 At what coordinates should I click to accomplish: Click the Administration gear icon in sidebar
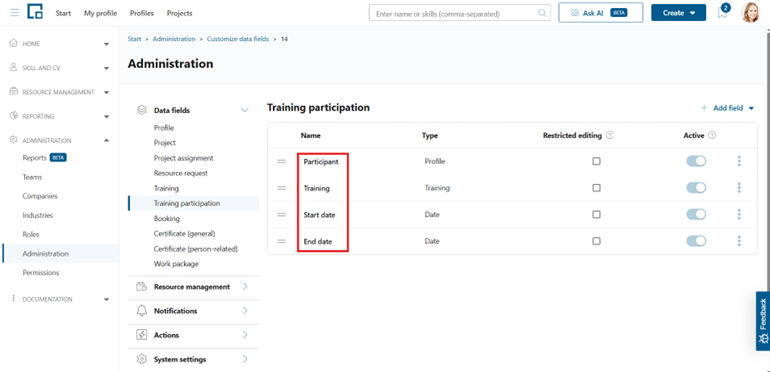pos(13,140)
